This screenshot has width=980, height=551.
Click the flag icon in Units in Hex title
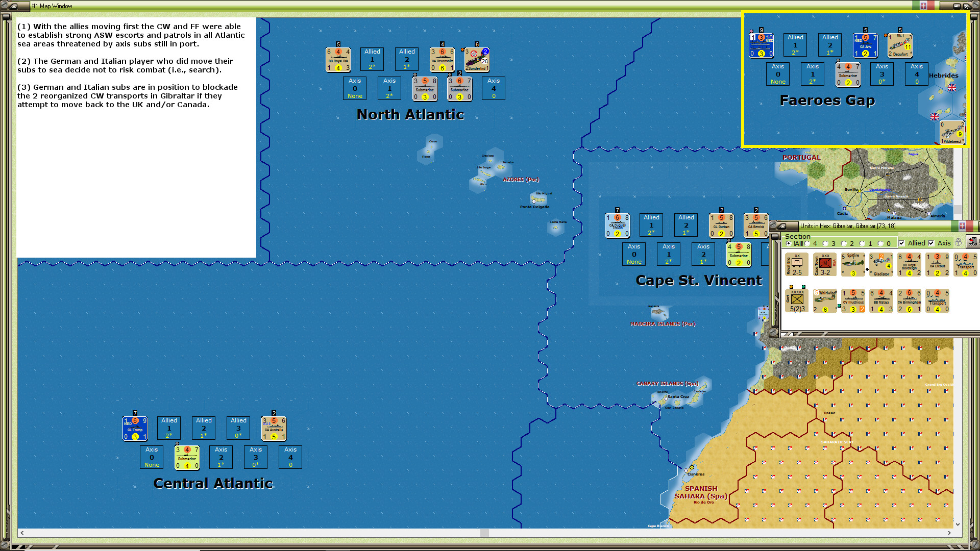(x=962, y=226)
